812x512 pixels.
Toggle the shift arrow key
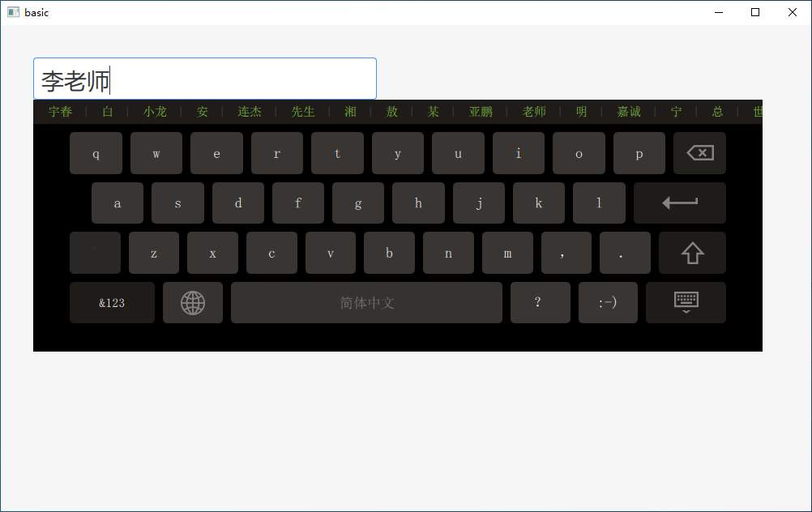tap(692, 253)
